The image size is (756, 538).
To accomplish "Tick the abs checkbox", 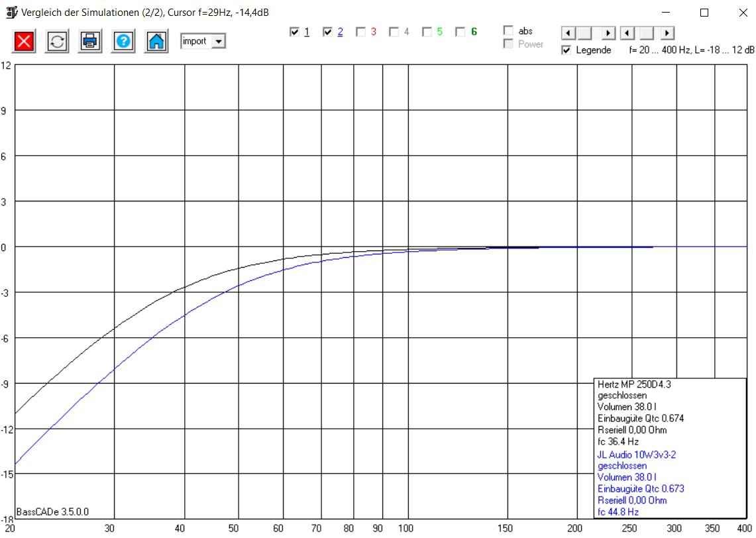I will tap(508, 31).
